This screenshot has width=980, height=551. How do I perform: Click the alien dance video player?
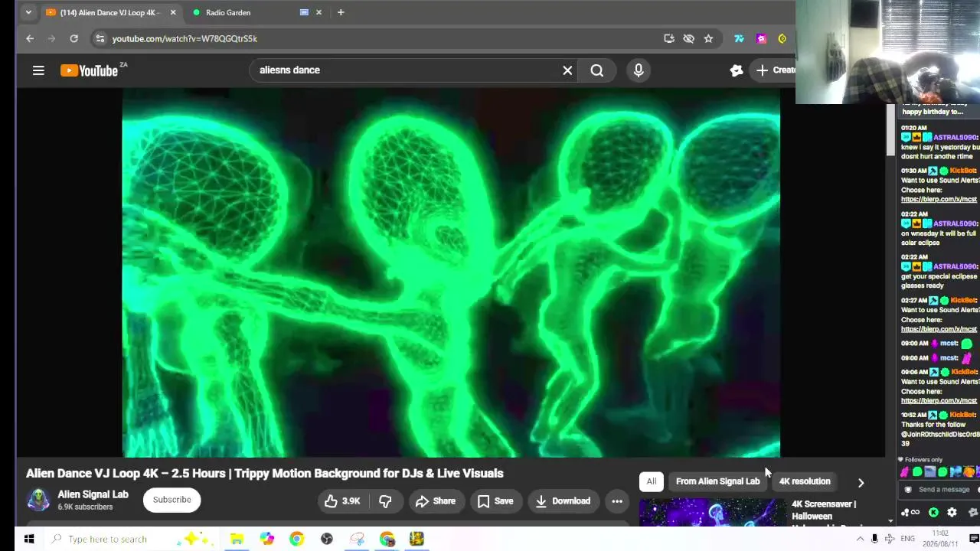pyautogui.click(x=451, y=272)
